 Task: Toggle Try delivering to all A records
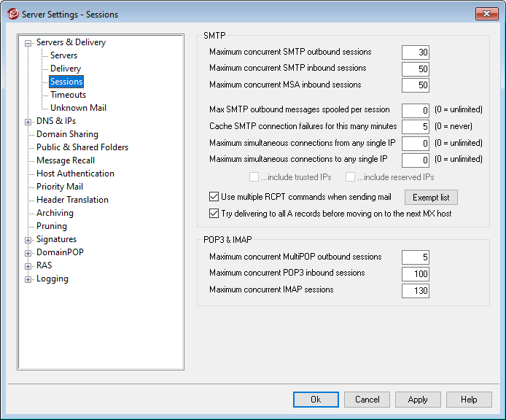tap(214, 214)
